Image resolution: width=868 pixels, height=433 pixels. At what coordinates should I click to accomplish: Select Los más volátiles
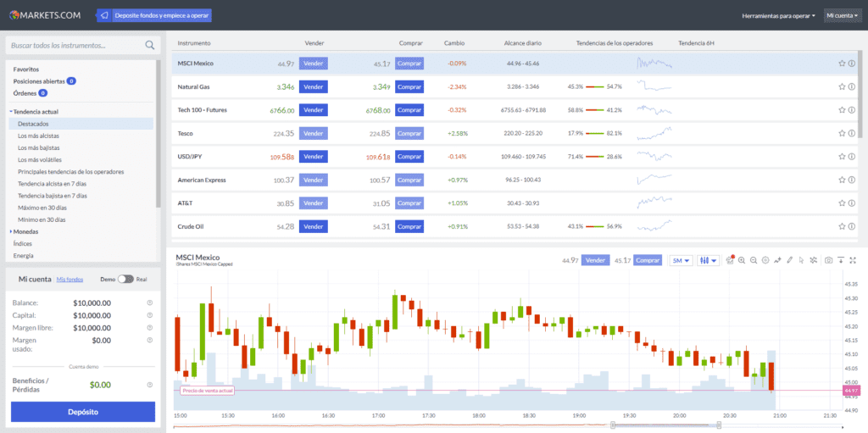click(39, 160)
